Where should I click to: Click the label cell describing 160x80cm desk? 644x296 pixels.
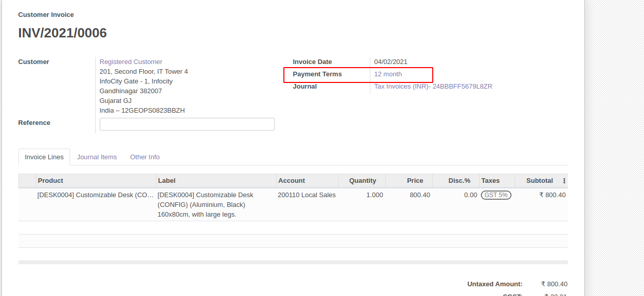pyautogui.click(x=206, y=205)
